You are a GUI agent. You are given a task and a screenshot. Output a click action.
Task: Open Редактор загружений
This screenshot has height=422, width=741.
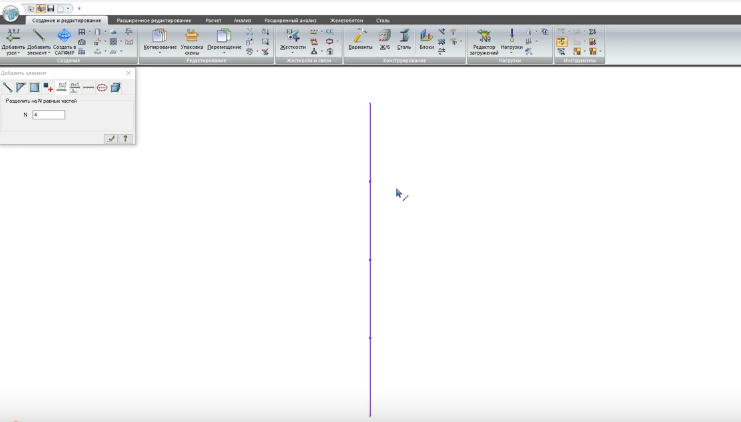point(484,36)
